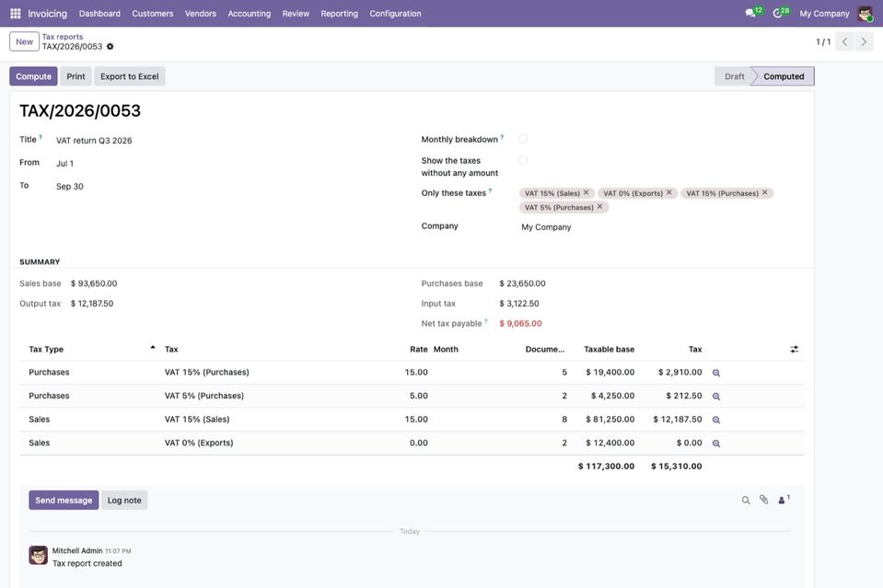Image resolution: width=883 pixels, height=588 pixels.
Task: Open details magnifier for VAT 15% (Sales) row
Action: coord(716,420)
